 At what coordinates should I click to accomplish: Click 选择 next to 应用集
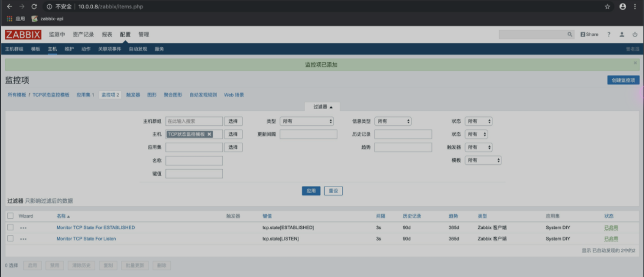click(233, 147)
